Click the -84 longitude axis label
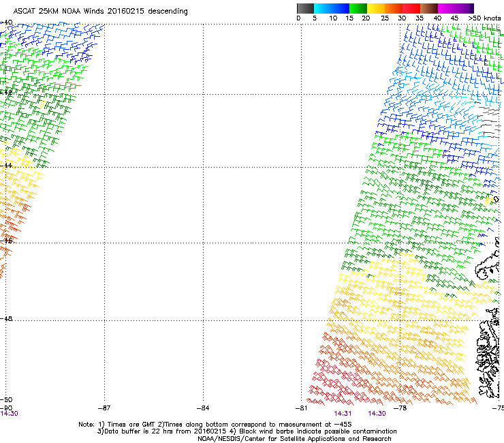504x443 pixels. [x=203, y=408]
